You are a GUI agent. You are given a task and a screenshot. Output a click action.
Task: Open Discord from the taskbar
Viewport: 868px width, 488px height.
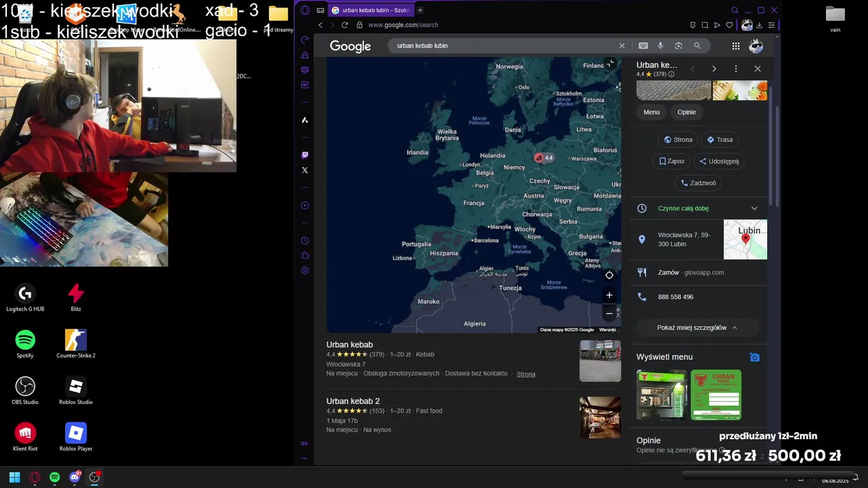coord(75,477)
